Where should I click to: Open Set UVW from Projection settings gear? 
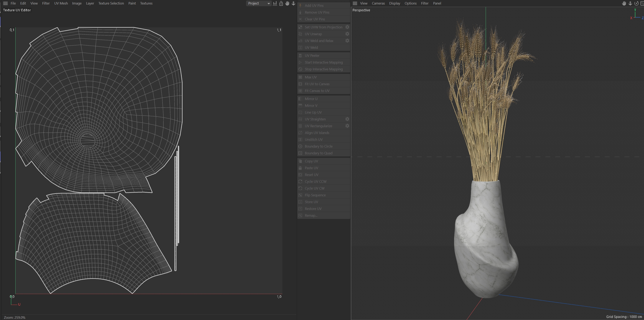tap(347, 27)
